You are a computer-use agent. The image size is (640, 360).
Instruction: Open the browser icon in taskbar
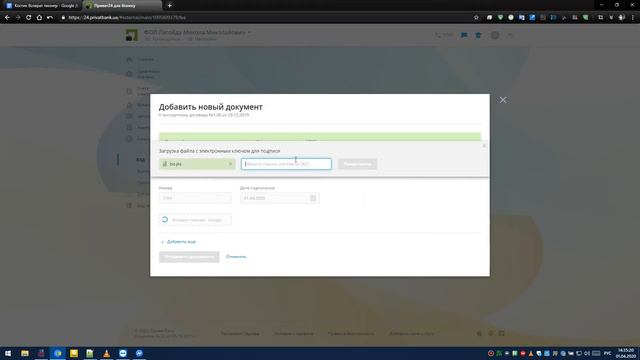[58, 353]
